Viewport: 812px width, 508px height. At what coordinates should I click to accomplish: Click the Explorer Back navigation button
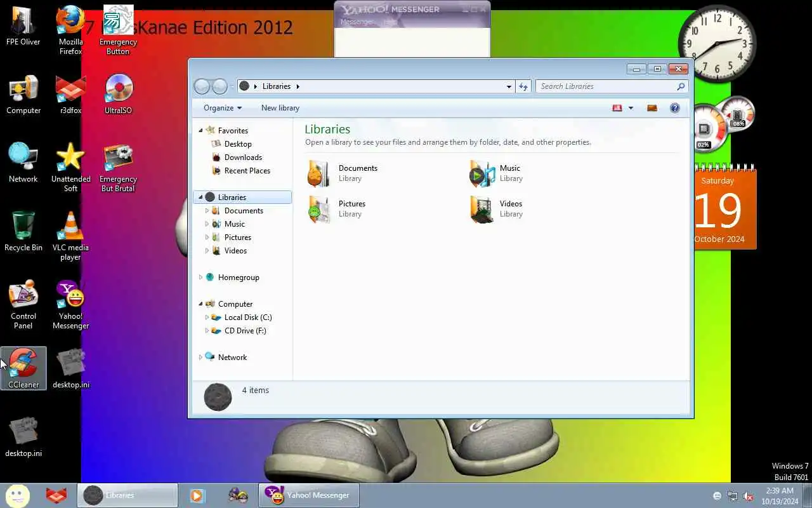[202, 86]
